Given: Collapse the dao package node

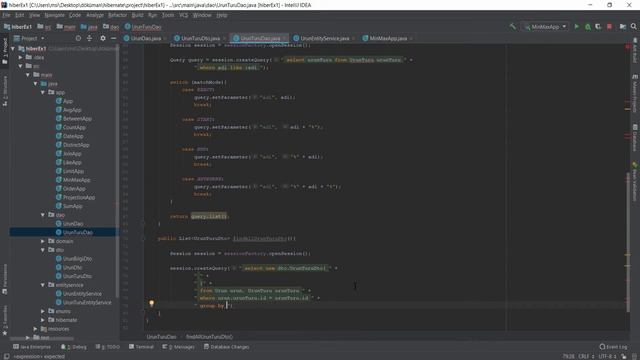Looking at the screenshot, I should tap(42, 215).
